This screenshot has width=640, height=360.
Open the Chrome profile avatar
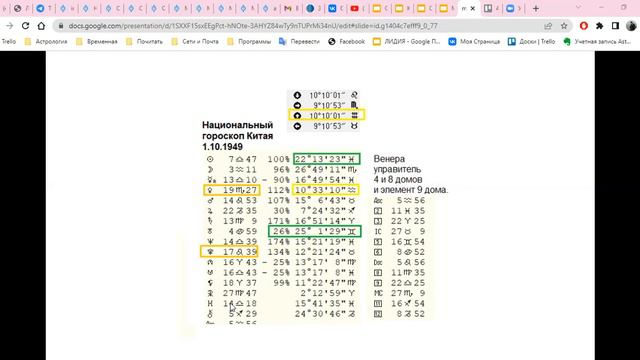click(631, 26)
